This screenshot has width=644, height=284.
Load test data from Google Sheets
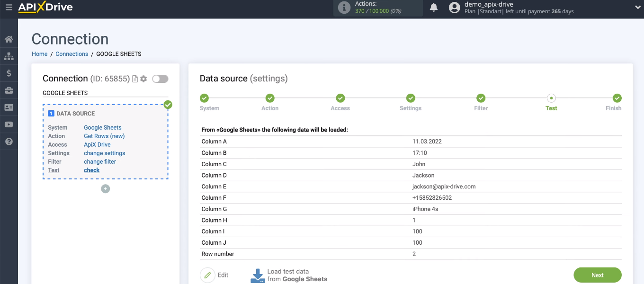[x=289, y=275]
